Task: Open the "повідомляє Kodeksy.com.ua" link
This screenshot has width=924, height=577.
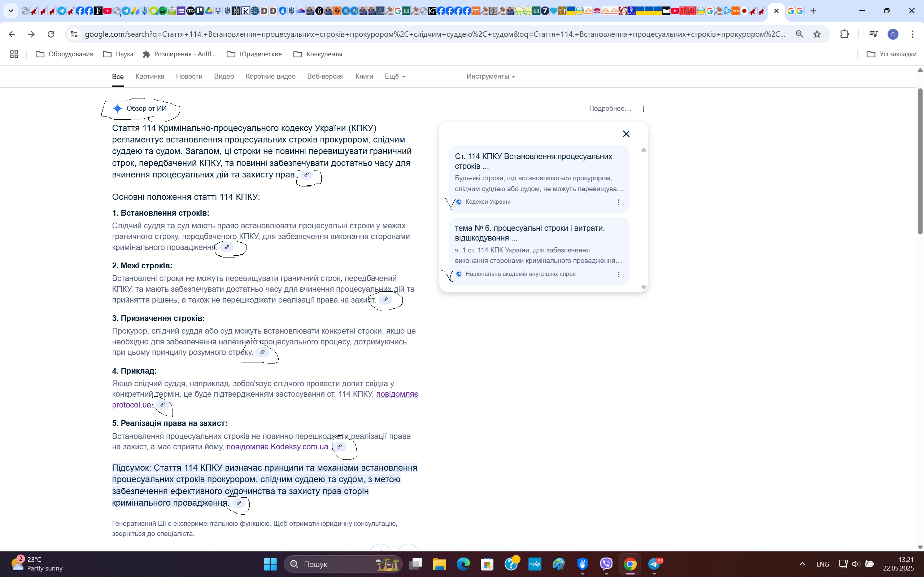Action: click(277, 447)
